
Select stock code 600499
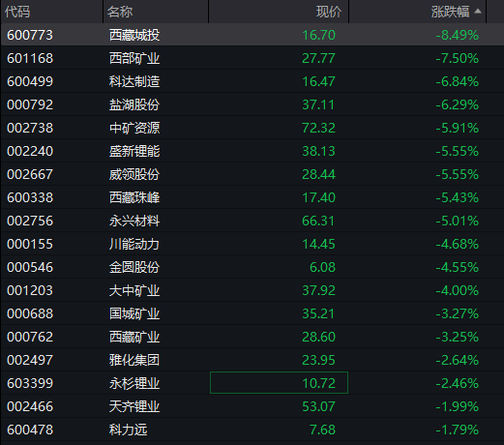pos(30,81)
